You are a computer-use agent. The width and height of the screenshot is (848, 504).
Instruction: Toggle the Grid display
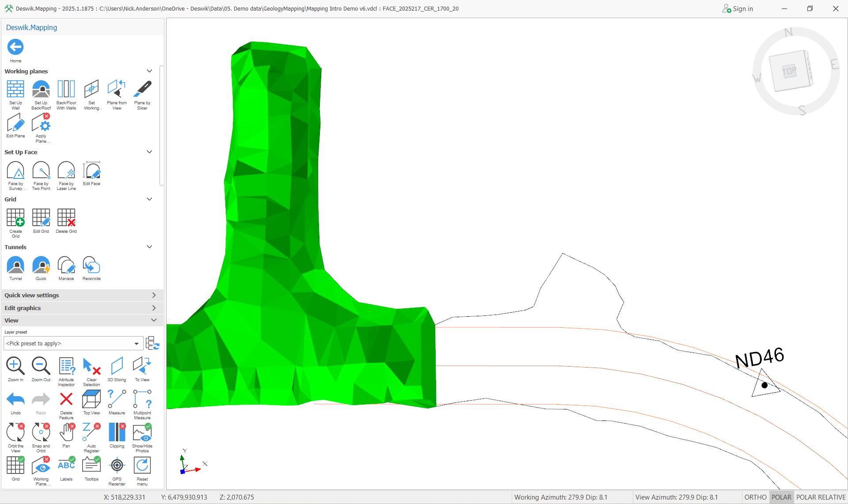[15, 469]
